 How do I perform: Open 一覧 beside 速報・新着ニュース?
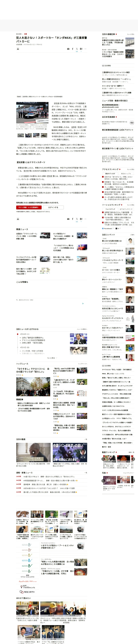[x=86, y=473]
